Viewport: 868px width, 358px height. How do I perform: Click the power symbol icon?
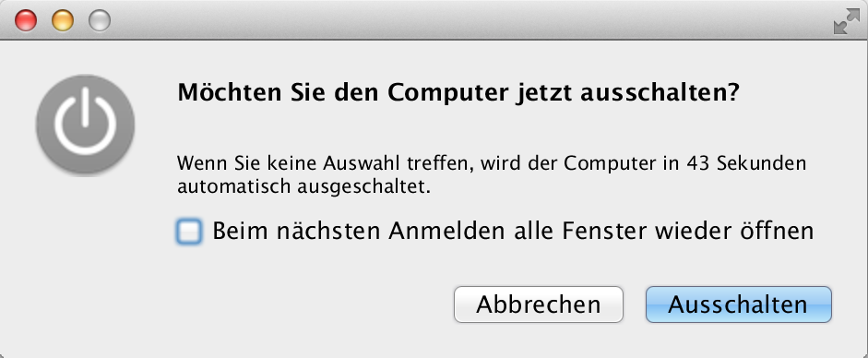[85, 124]
